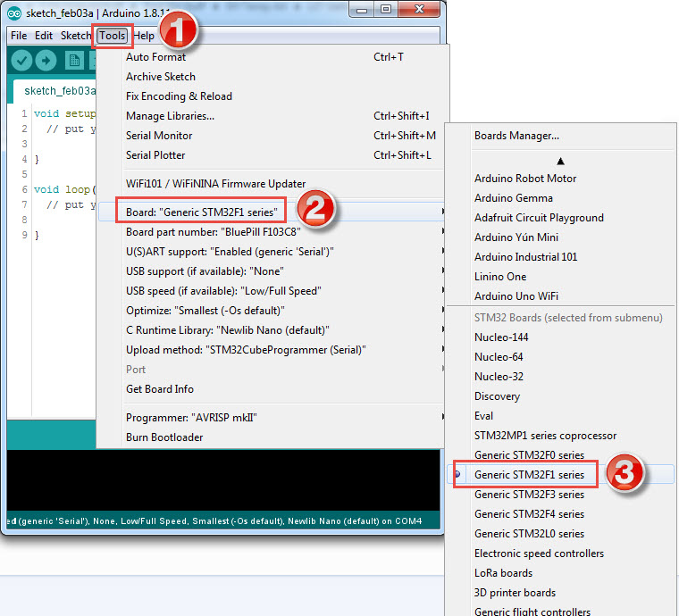Select LoRa boards entry
Screen dimensions: 679x616
[x=561, y=573]
